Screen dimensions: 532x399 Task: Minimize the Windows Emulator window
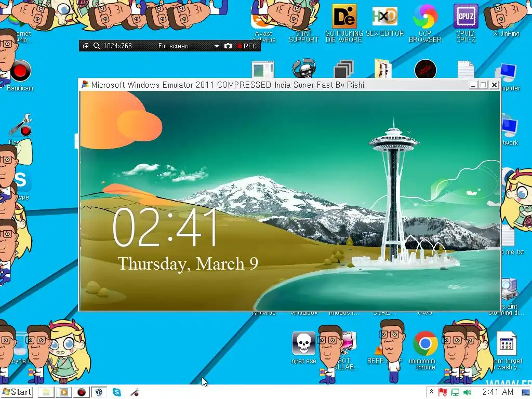(473, 85)
